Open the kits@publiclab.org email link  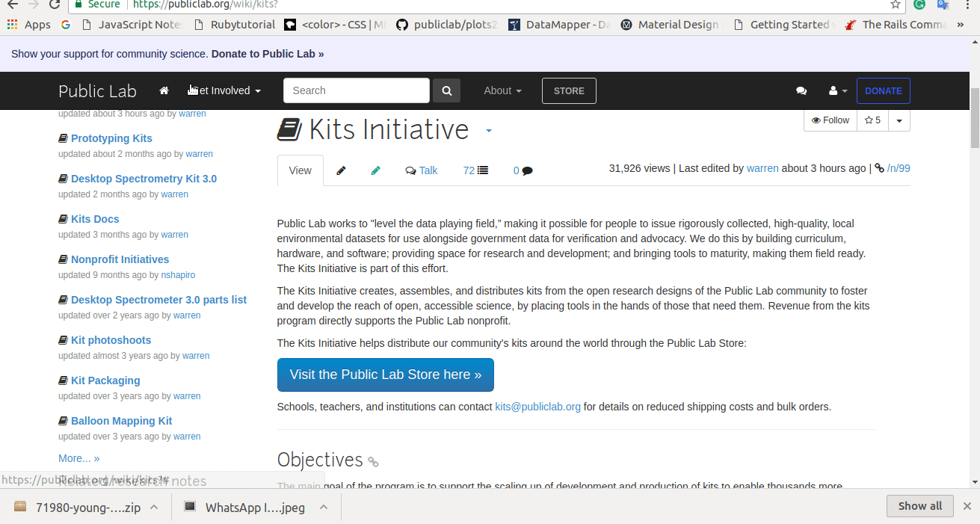coord(537,406)
